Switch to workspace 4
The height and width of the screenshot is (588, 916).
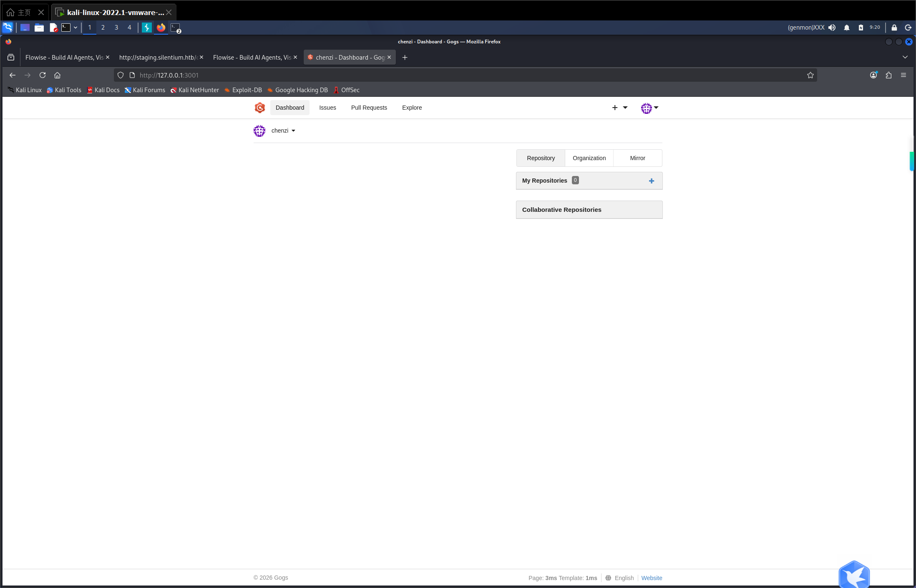point(129,28)
